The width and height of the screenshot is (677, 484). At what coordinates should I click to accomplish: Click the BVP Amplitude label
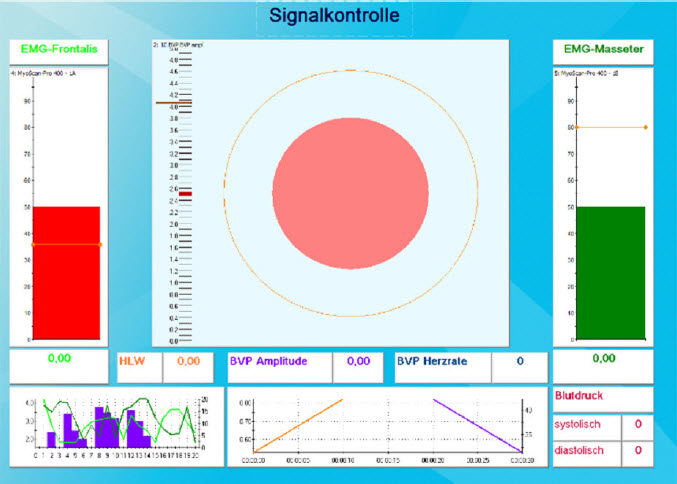[268, 361]
